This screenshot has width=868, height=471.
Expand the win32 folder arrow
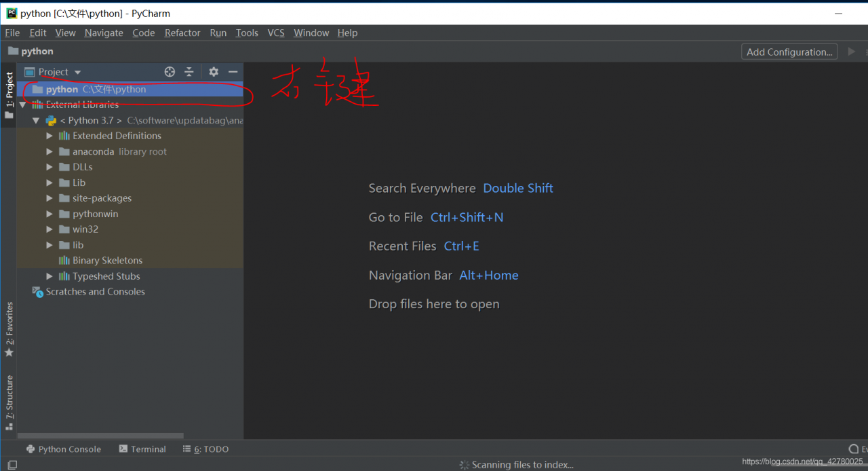click(x=50, y=229)
